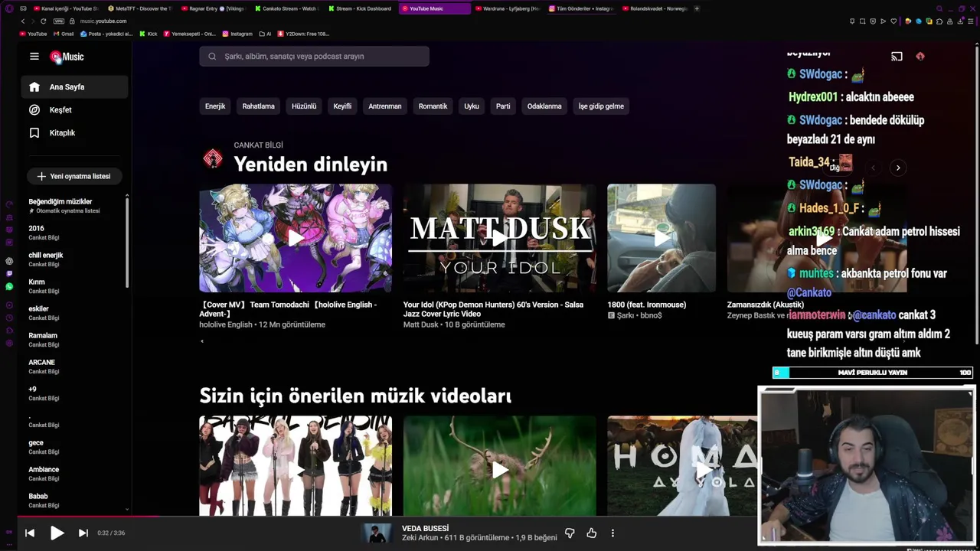
Task: Open a new browser tab
Action: 697,8
